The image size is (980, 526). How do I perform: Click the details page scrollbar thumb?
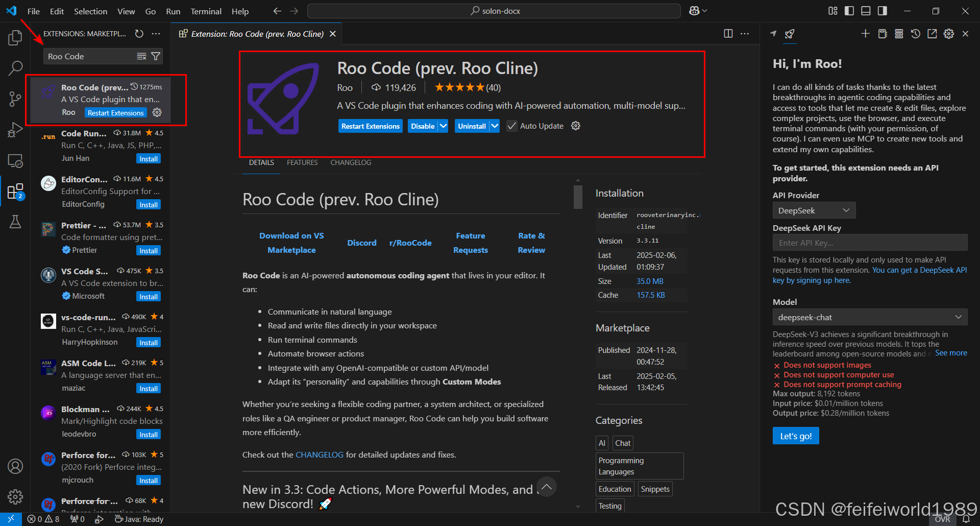point(578,197)
